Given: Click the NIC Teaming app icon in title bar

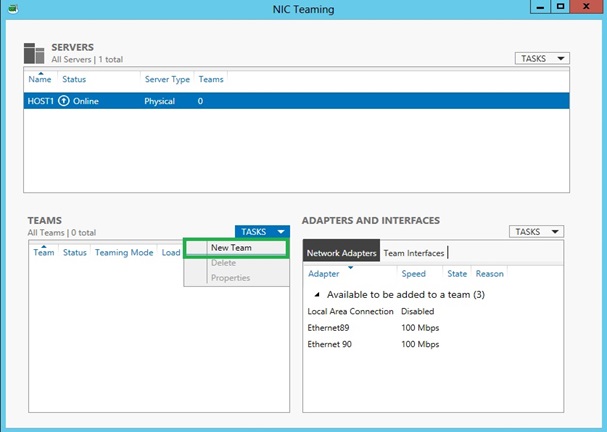Looking at the screenshot, I should tap(12, 8).
